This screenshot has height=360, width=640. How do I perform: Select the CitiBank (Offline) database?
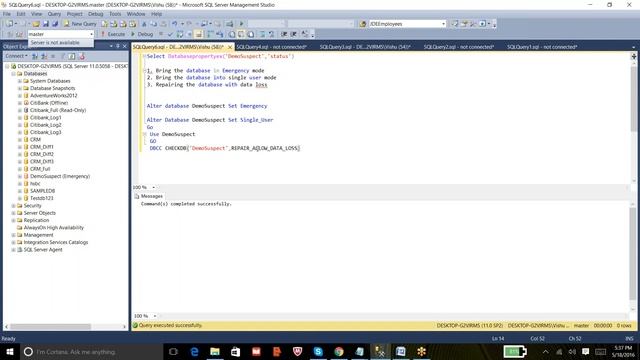tap(49, 103)
